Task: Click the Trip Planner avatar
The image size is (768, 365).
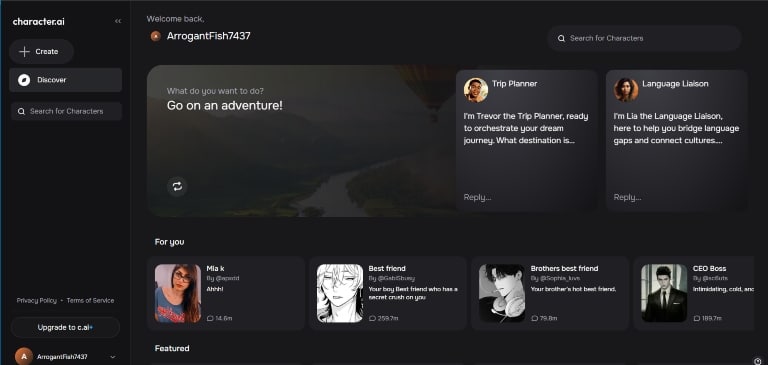Action: 476,90
